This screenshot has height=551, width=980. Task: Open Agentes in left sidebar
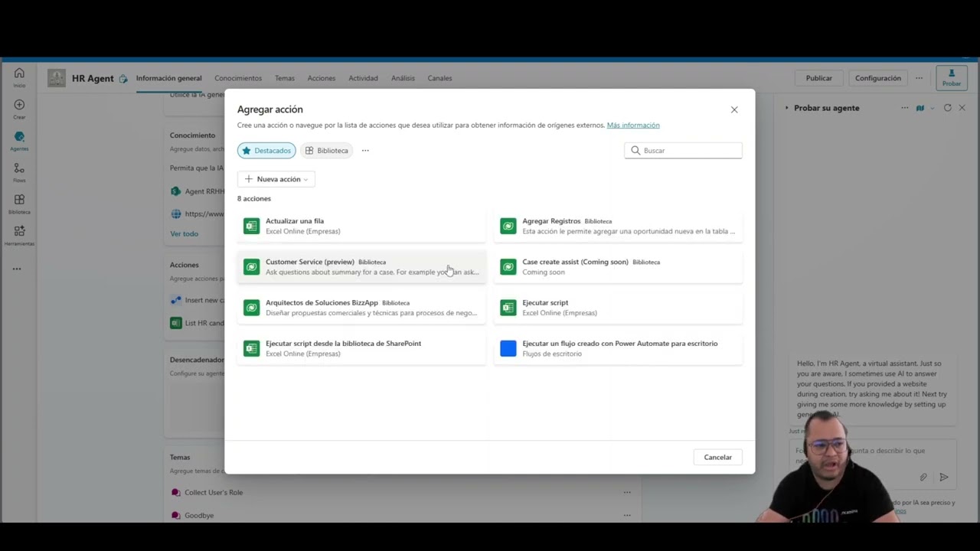click(19, 141)
